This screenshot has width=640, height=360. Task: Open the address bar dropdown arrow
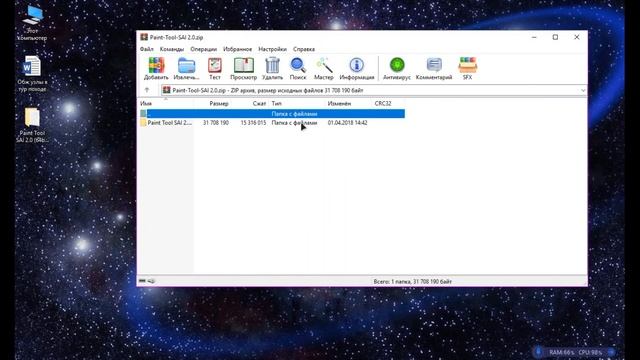(x=583, y=91)
